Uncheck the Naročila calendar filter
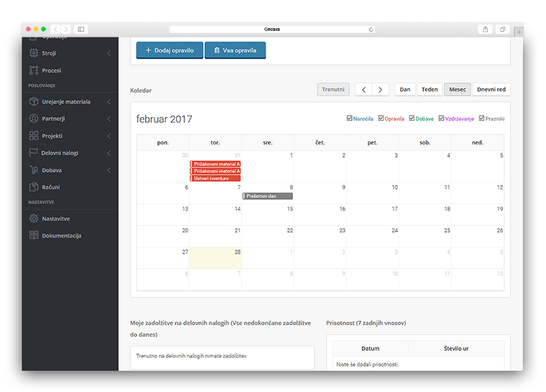Image resolution: width=546 pixels, height=392 pixels. (x=349, y=118)
